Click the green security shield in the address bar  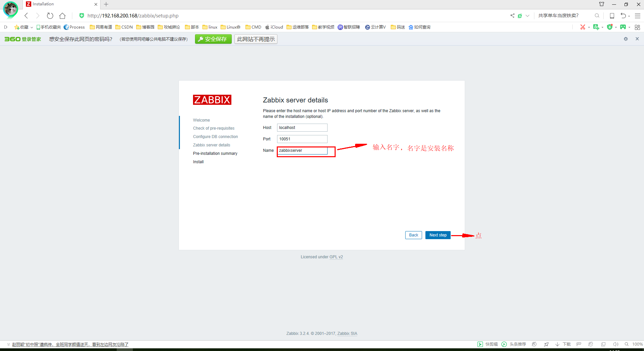(81, 15)
